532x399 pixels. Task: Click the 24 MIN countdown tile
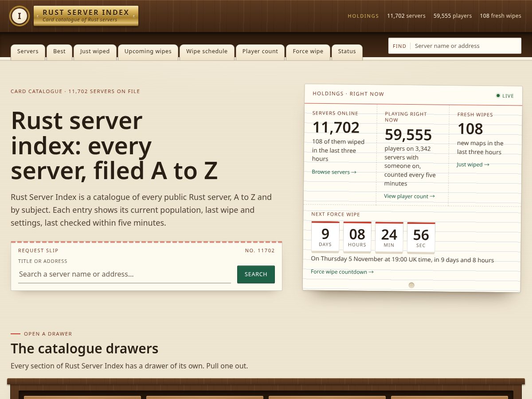click(389, 238)
